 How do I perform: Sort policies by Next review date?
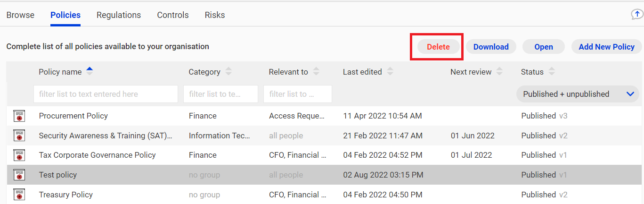pos(499,72)
